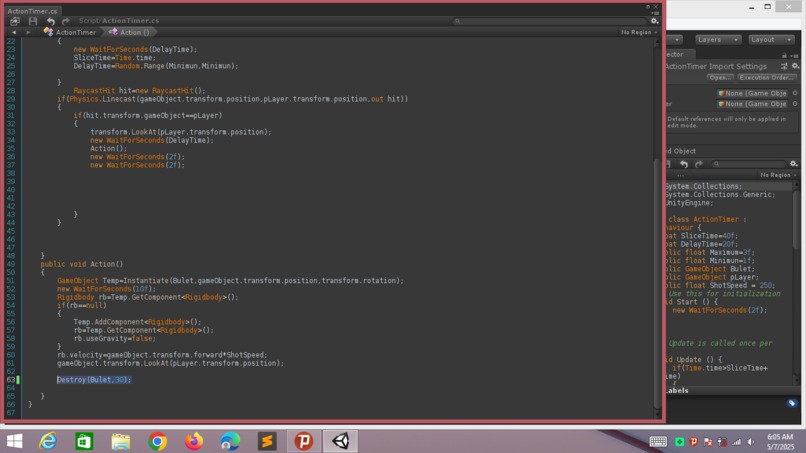Open Sublime Text from taskbar
The width and height of the screenshot is (806, 453).
[x=267, y=441]
